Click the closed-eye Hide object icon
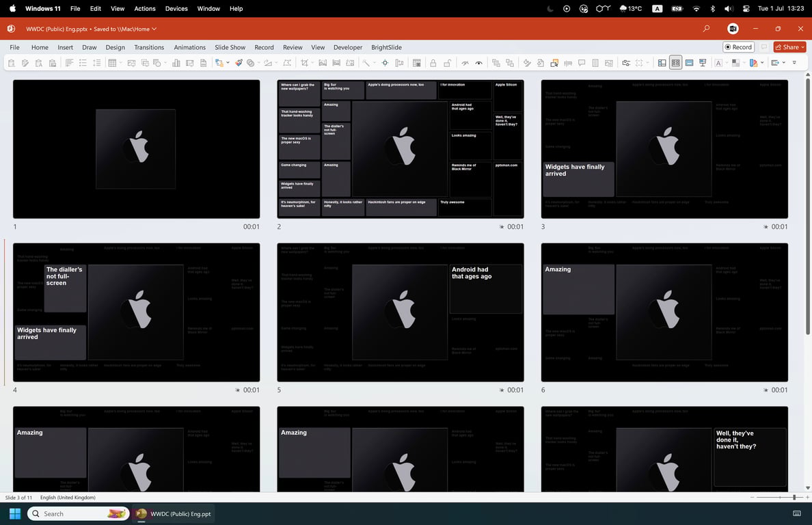This screenshot has width=812, height=525. pos(465,63)
